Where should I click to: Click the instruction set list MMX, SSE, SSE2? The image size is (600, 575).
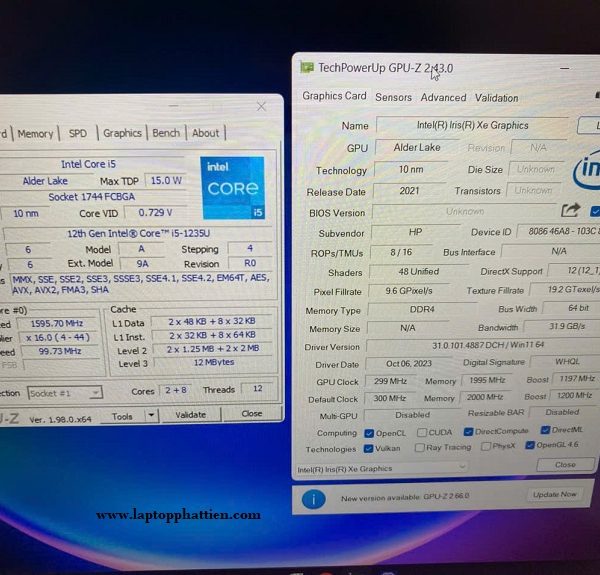tap(142, 284)
